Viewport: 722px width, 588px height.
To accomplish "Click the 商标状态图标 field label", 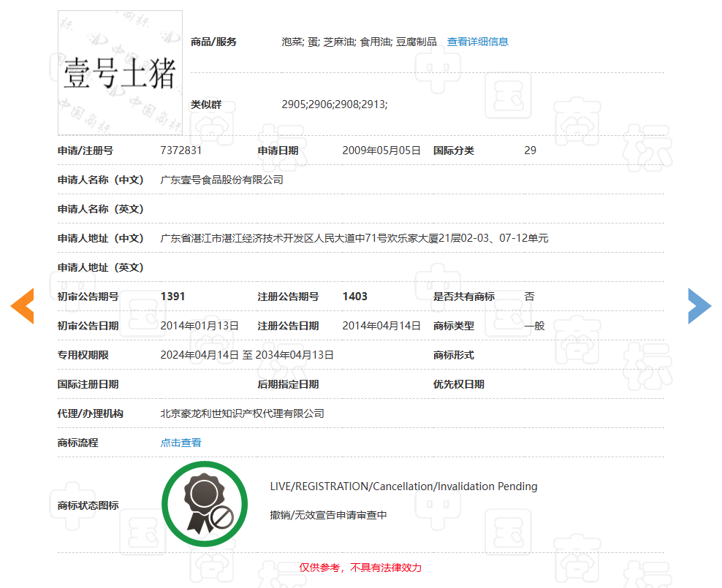I will (x=88, y=505).
